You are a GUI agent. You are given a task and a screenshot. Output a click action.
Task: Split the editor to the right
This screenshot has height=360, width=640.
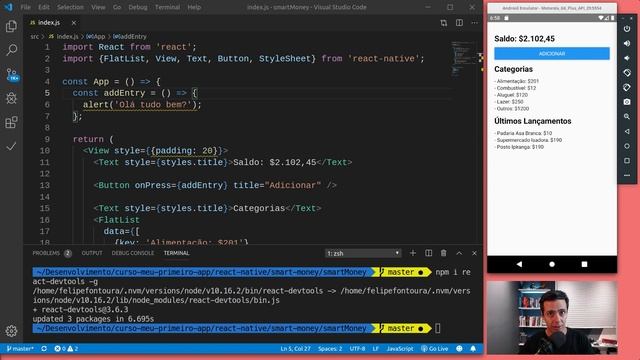[459, 23]
